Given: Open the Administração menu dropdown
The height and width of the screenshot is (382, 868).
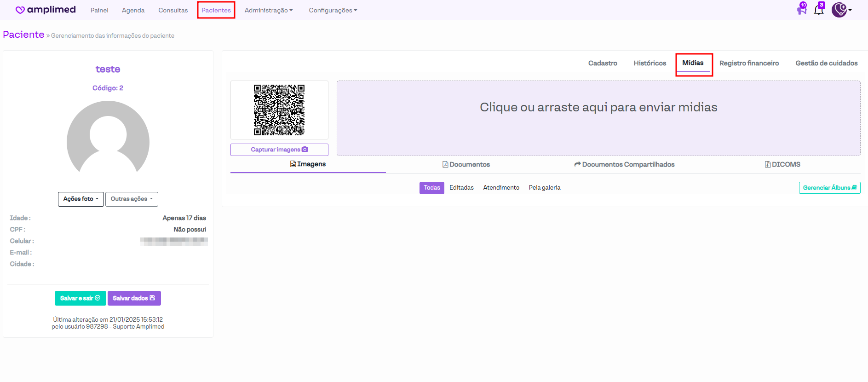Looking at the screenshot, I should [x=269, y=10].
